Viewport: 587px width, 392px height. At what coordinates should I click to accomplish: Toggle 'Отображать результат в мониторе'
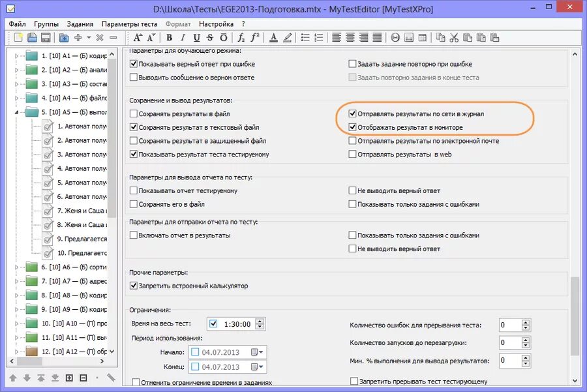click(352, 127)
